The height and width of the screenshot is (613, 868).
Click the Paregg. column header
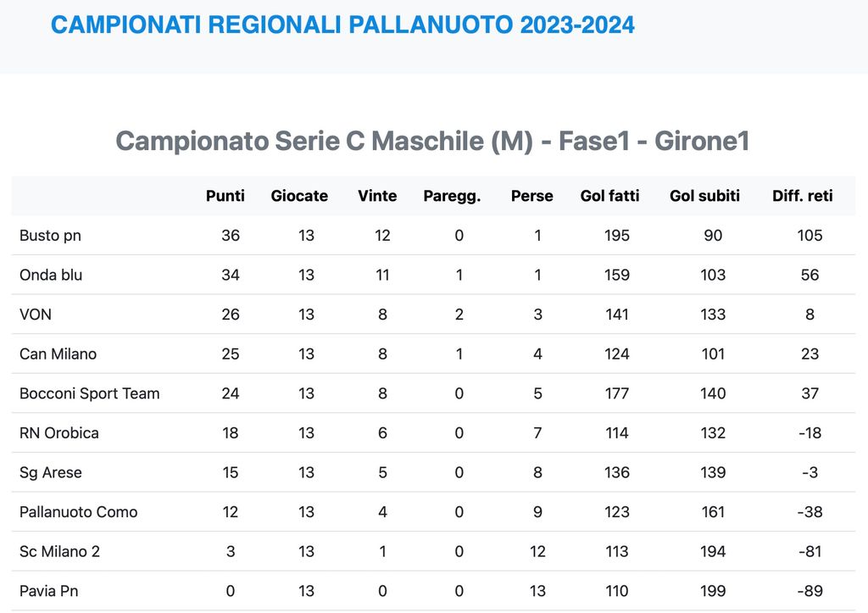tap(452, 196)
